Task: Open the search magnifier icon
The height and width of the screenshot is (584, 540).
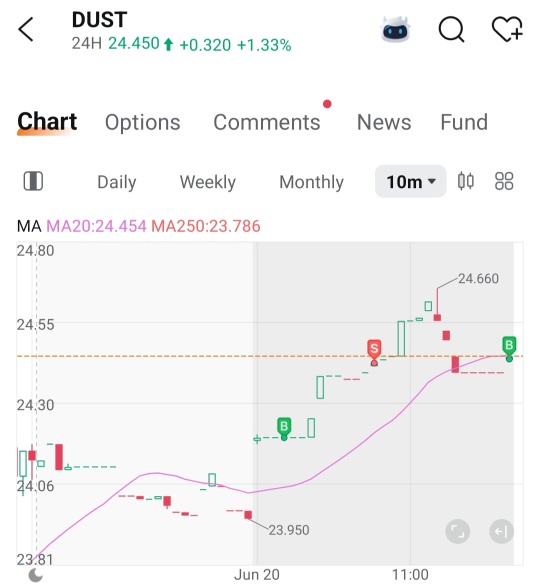Action: click(451, 29)
